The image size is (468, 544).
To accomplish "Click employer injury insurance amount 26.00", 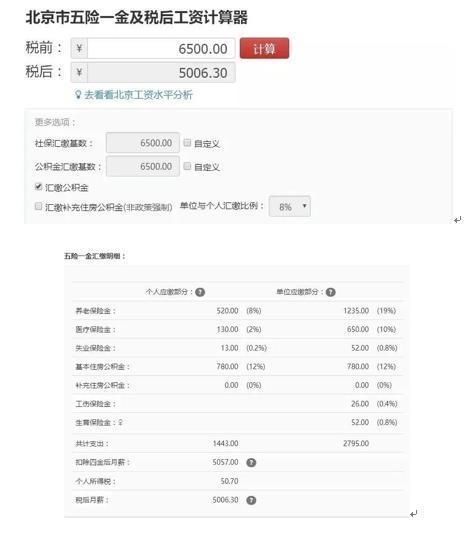I will [x=360, y=404].
